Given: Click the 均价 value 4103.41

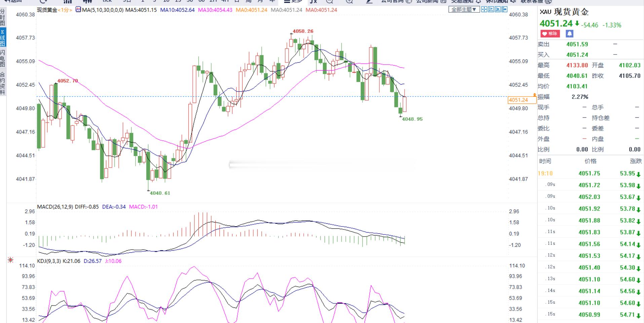Looking at the screenshot, I should (x=577, y=86).
